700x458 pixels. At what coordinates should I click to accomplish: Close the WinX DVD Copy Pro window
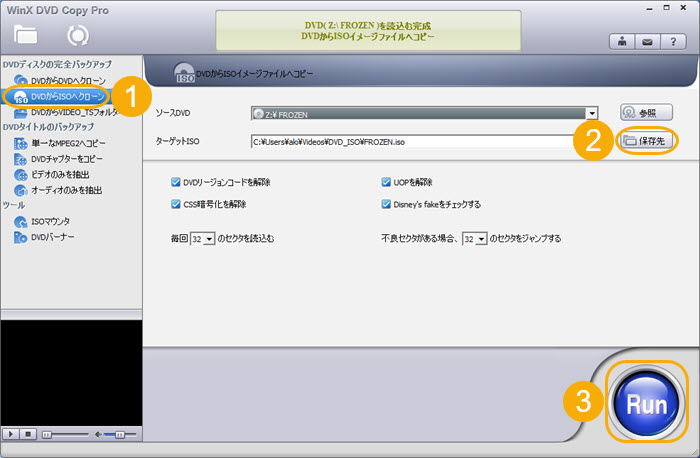(683, 8)
